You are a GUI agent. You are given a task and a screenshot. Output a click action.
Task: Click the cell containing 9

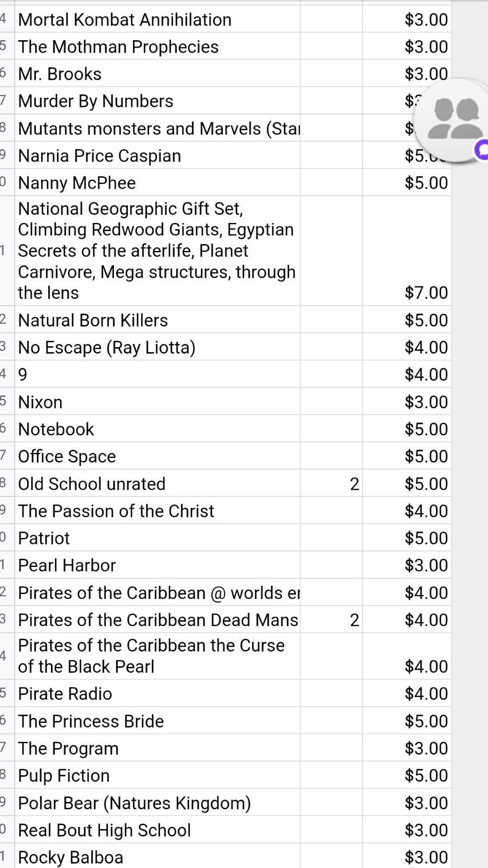coord(157,374)
